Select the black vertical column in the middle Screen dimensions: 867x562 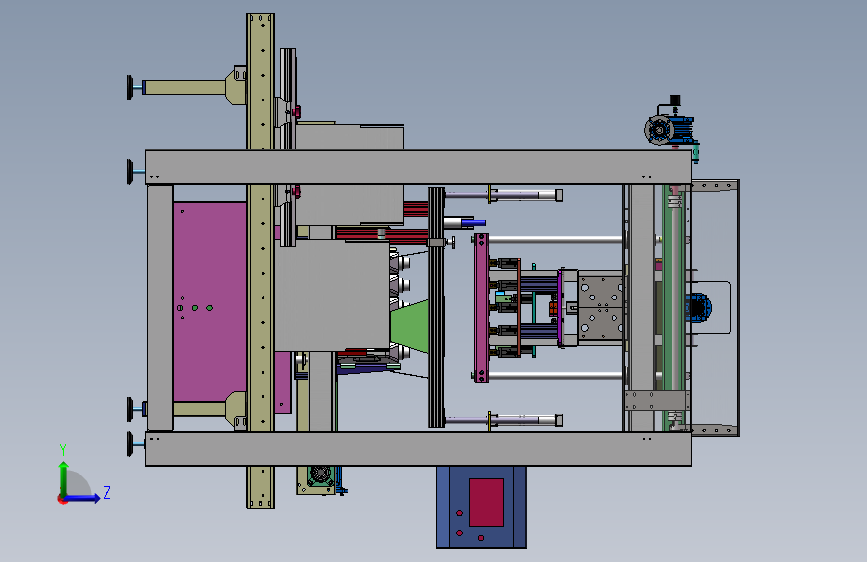point(437,307)
